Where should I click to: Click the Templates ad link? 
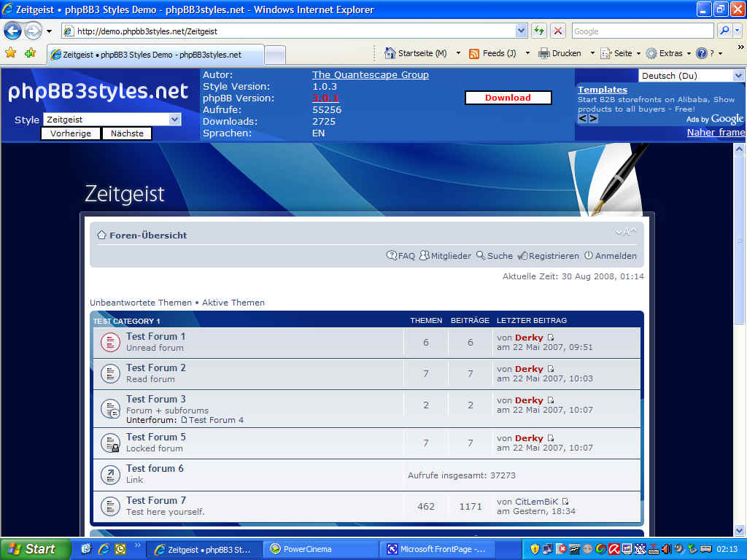pos(602,90)
